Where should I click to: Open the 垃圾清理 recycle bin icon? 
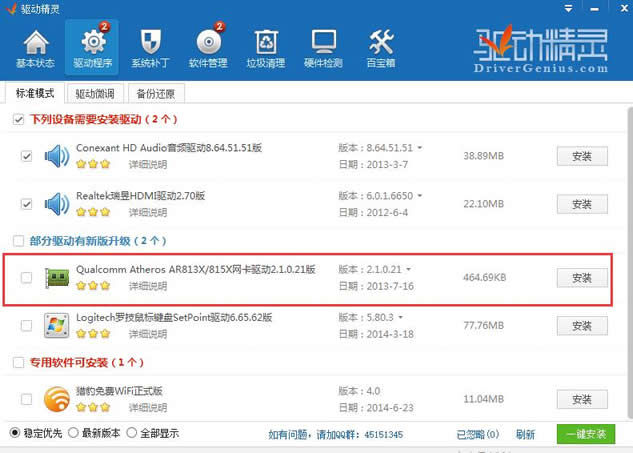point(266,42)
